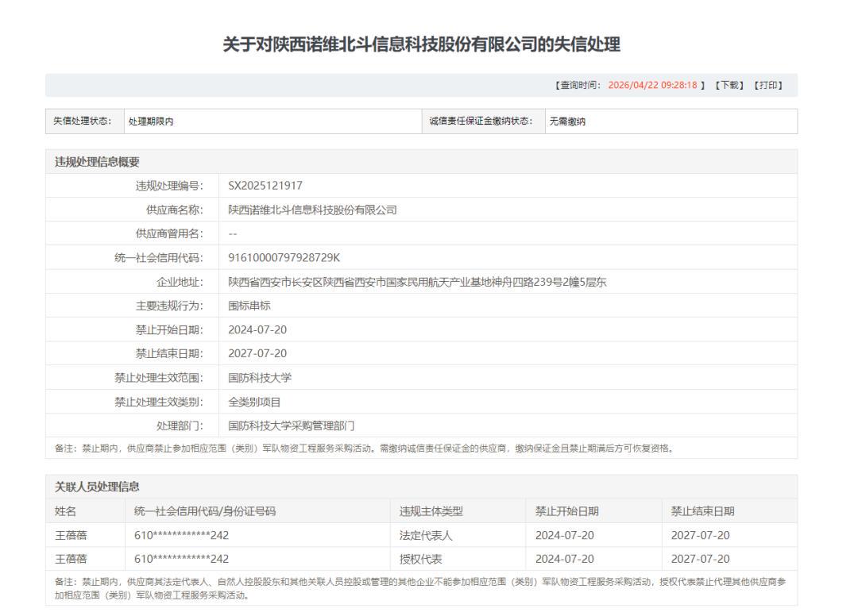This screenshot has width=858, height=616.
Task: Click the enterprise address value row
Action: [x=417, y=282]
